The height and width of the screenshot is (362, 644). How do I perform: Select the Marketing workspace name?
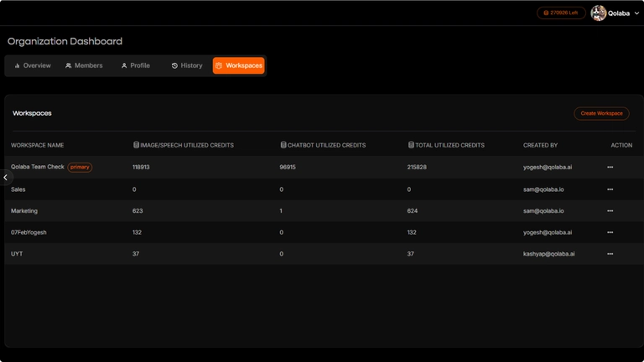point(24,211)
